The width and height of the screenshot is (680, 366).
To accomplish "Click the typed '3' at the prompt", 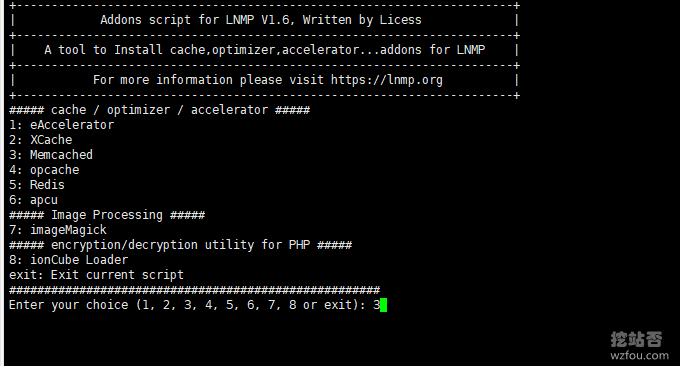I will (376, 305).
